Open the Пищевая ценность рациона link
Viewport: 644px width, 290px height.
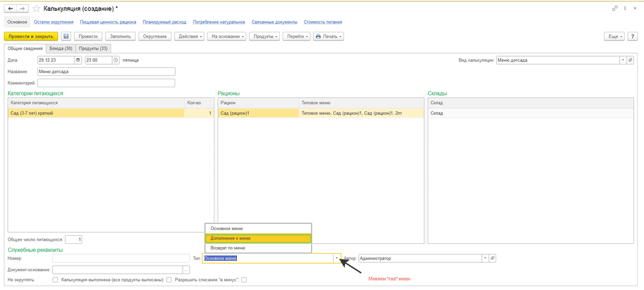coord(108,22)
